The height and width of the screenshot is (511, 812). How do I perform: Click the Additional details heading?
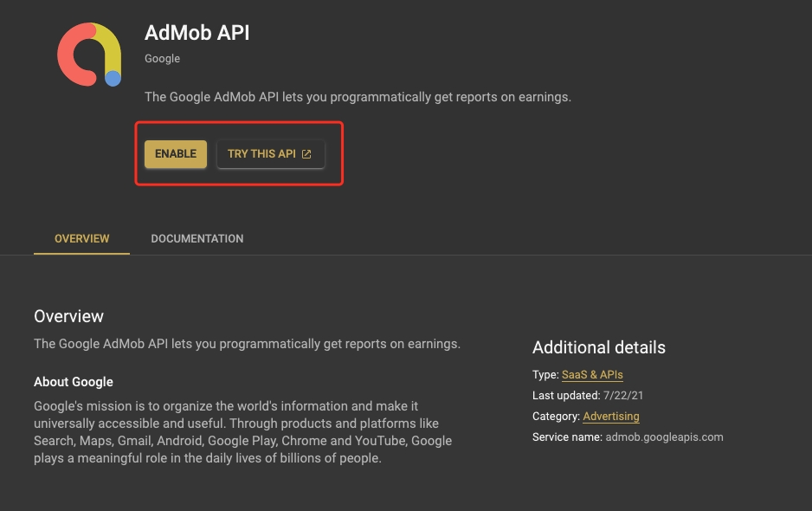599,347
